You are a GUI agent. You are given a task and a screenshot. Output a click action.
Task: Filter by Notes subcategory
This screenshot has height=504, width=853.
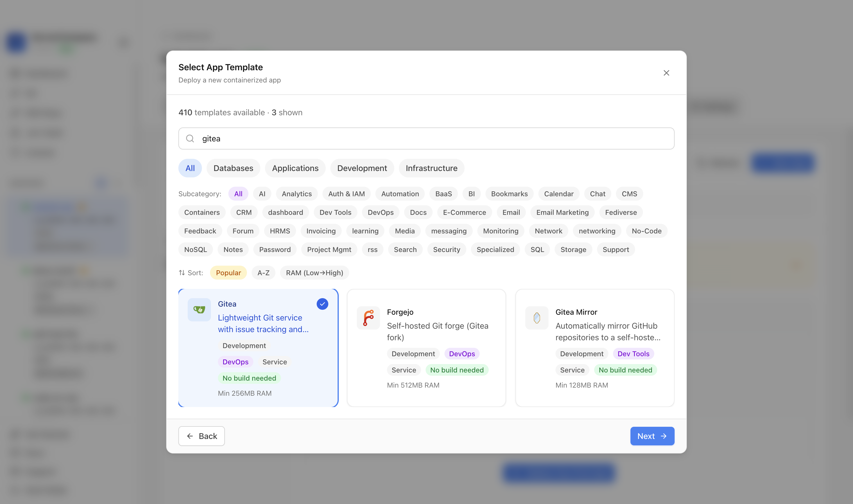[x=233, y=250]
